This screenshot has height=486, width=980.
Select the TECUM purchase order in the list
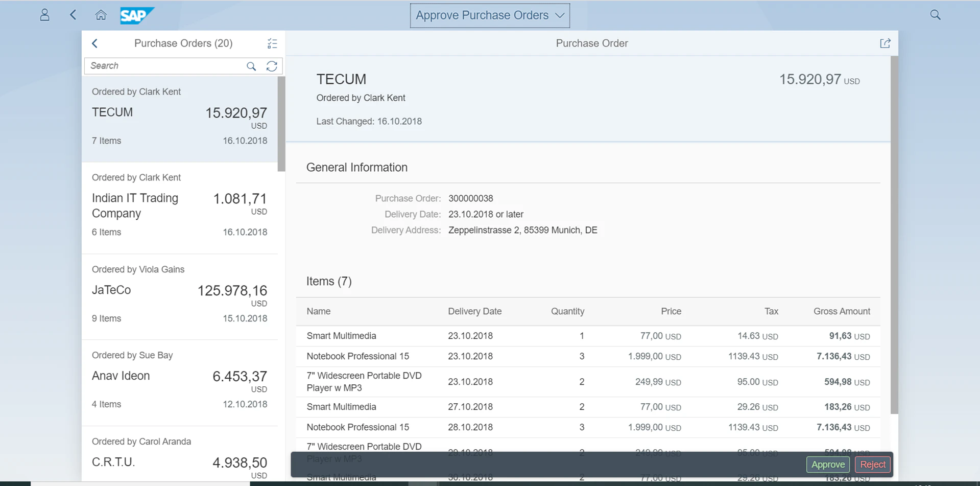180,119
